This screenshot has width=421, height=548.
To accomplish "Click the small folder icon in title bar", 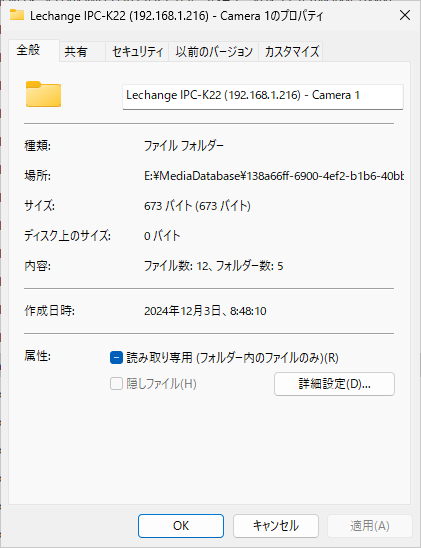I will pyautogui.click(x=16, y=15).
